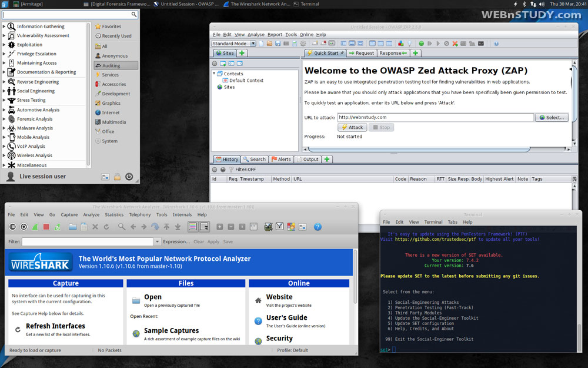Click the go to packet curved arrow icon
The image size is (588, 368).
155,227
